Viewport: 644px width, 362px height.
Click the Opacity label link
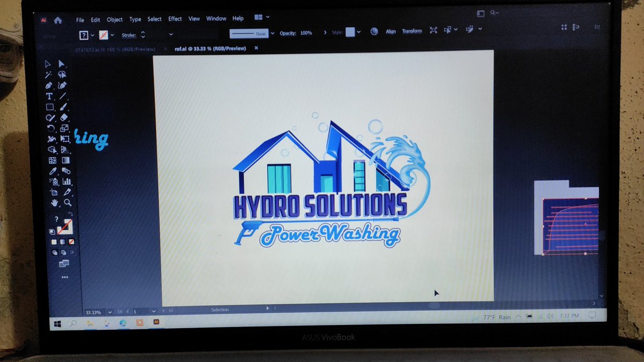[x=288, y=33]
